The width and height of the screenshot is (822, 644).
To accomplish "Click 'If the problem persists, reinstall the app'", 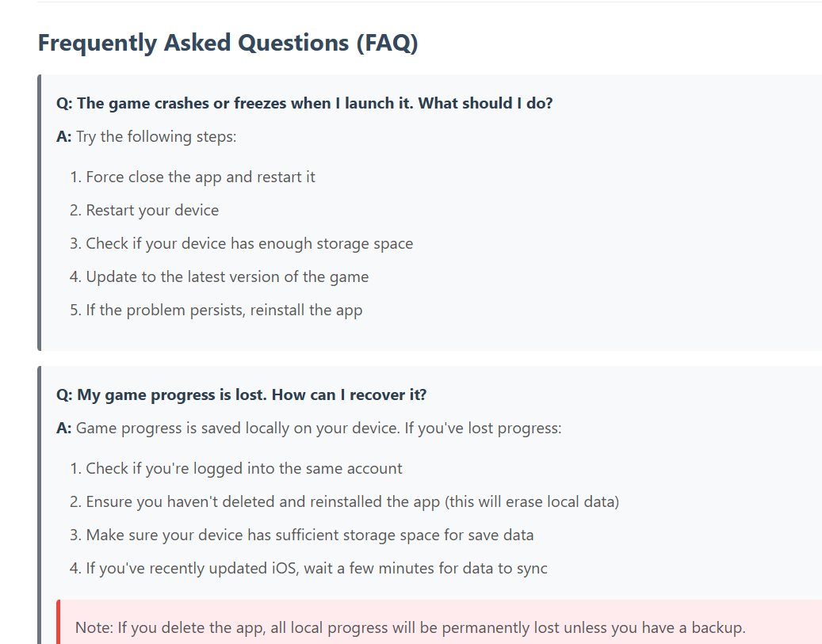I will pyautogui.click(x=224, y=311).
